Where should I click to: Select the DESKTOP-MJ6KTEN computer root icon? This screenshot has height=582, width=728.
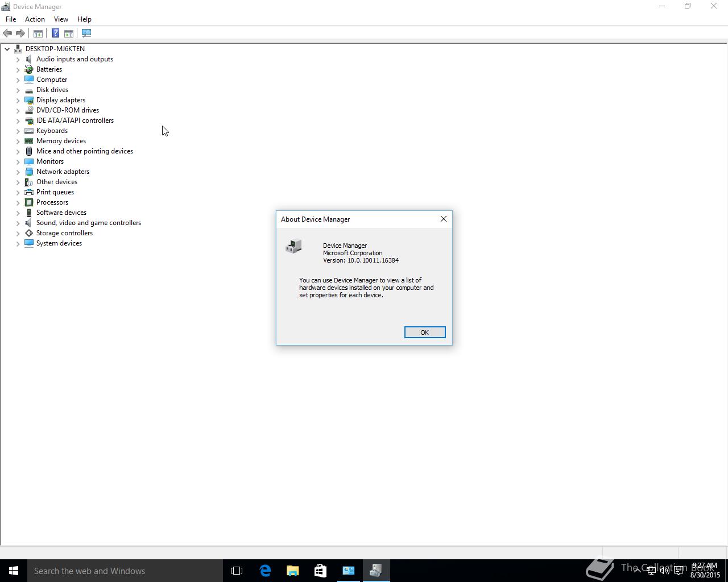pyautogui.click(x=18, y=49)
